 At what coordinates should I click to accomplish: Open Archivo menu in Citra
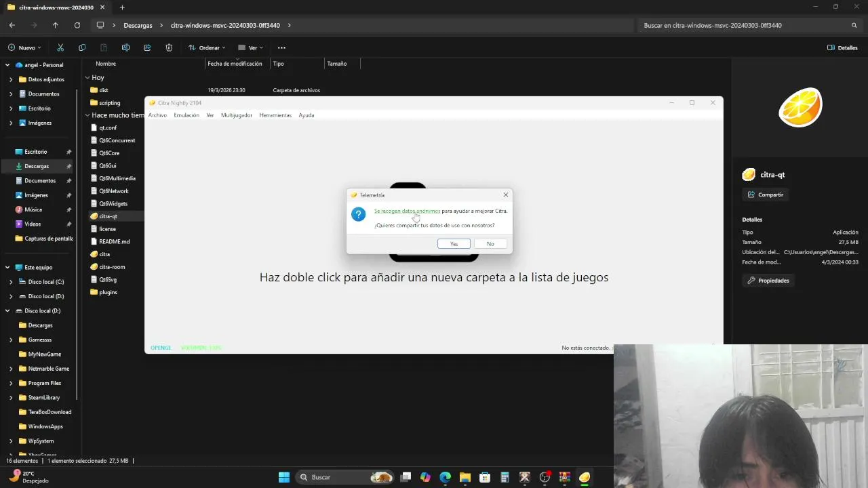[157, 115]
